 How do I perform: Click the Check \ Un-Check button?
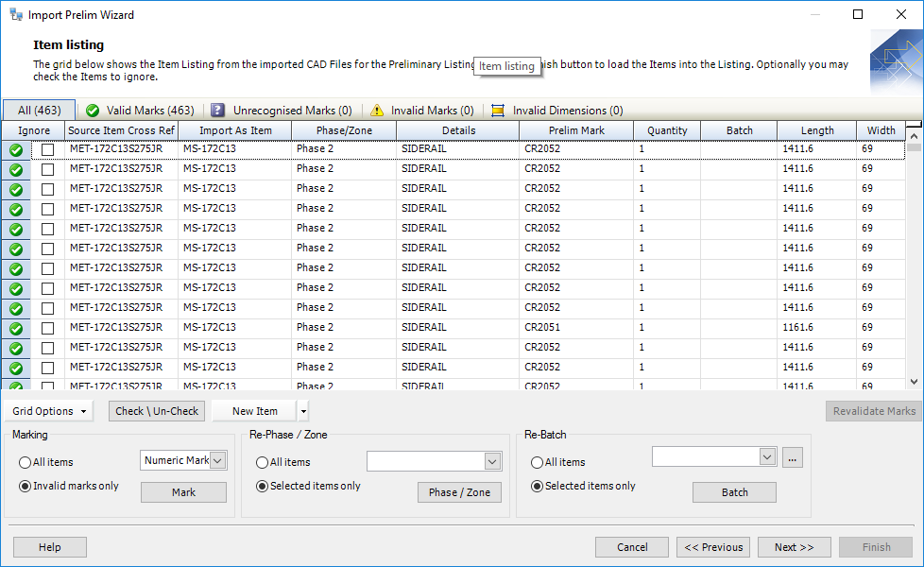tap(157, 411)
